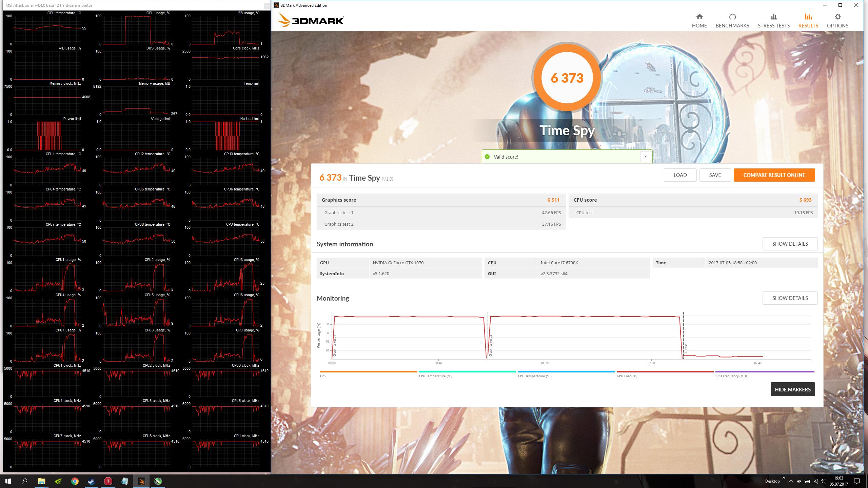Hide markers on monitoring chart
868x488 pixels.
pos(792,389)
